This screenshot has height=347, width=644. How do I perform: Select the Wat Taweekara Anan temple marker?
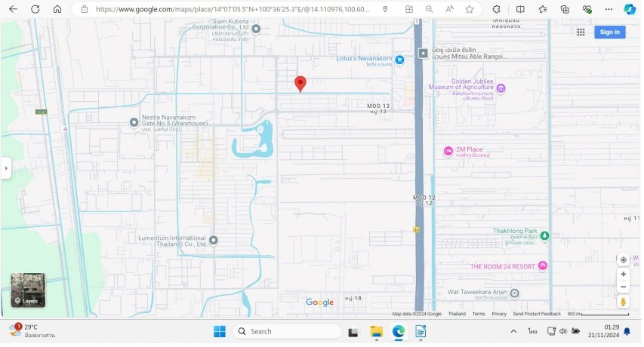coord(514,293)
